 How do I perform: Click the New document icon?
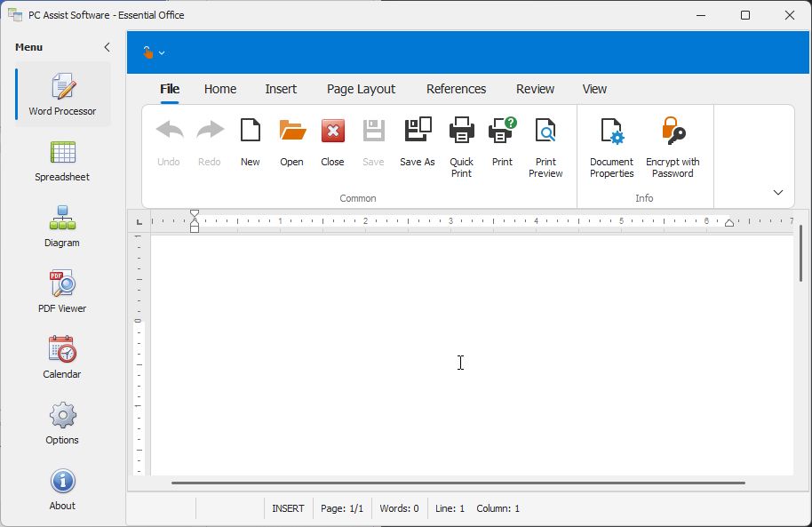251,132
